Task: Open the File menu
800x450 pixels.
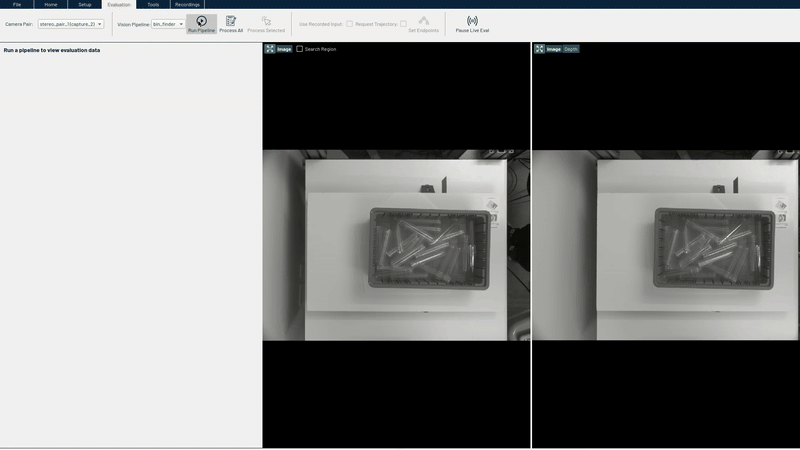Action: [16, 4]
